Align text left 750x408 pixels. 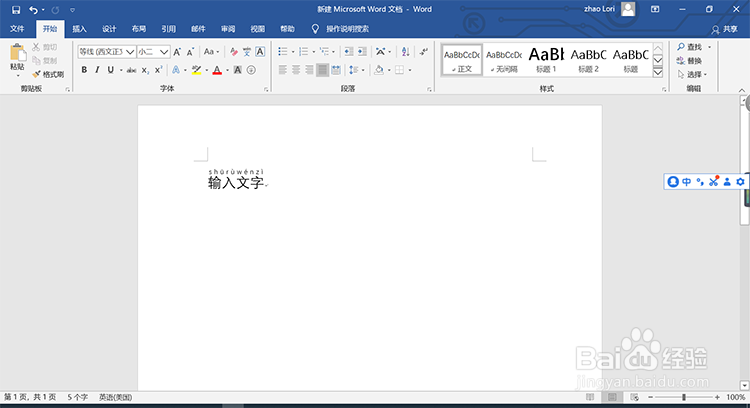pos(283,70)
